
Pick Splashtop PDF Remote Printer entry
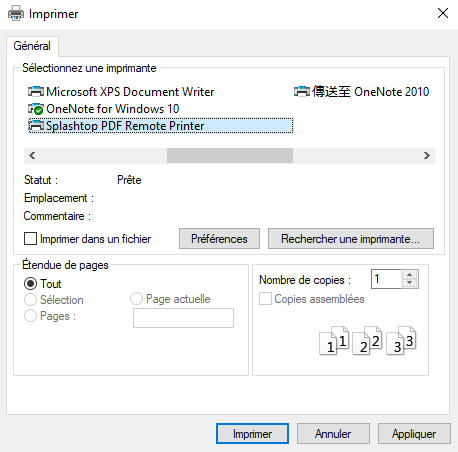(x=161, y=126)
